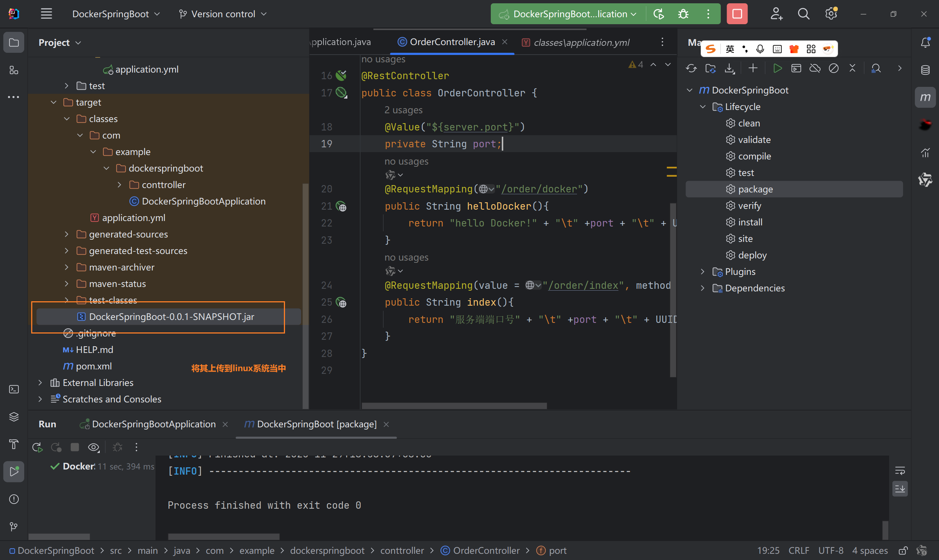Click the Reload All Maven Projects icon
The image size is (939, 560).
(691, 68)
